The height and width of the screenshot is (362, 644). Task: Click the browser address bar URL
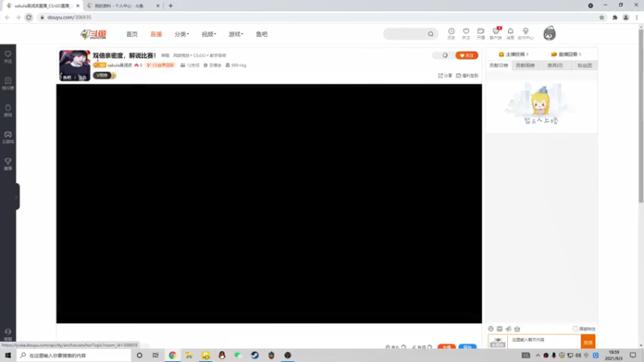click(69, 17)
